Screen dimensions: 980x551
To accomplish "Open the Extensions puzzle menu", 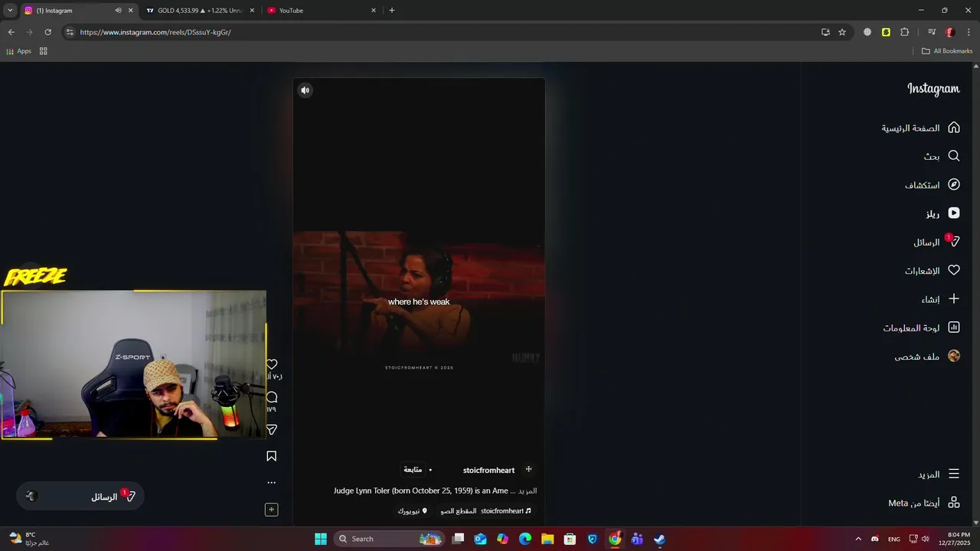I will 905,32.
